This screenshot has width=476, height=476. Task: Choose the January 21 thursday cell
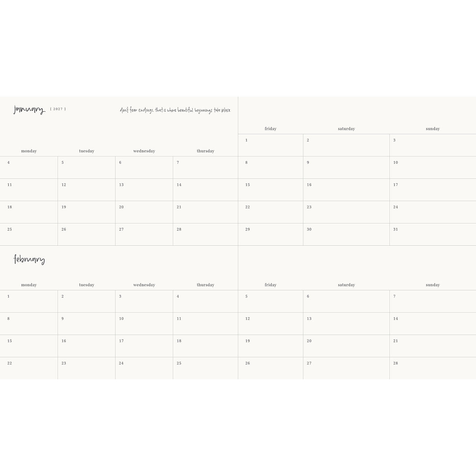[205, 212]
